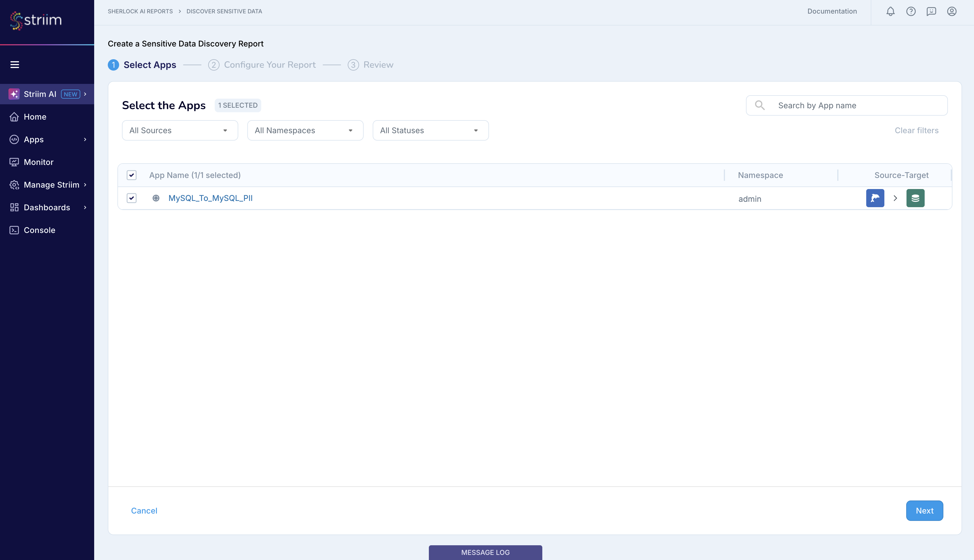The width and height of the screenshot is (974, 560).
Task: Open the feedback chat icon
Action: (932, 11)
